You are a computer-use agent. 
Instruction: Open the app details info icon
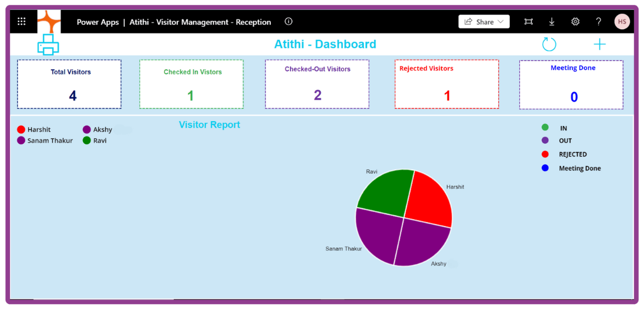pos(288,21)
